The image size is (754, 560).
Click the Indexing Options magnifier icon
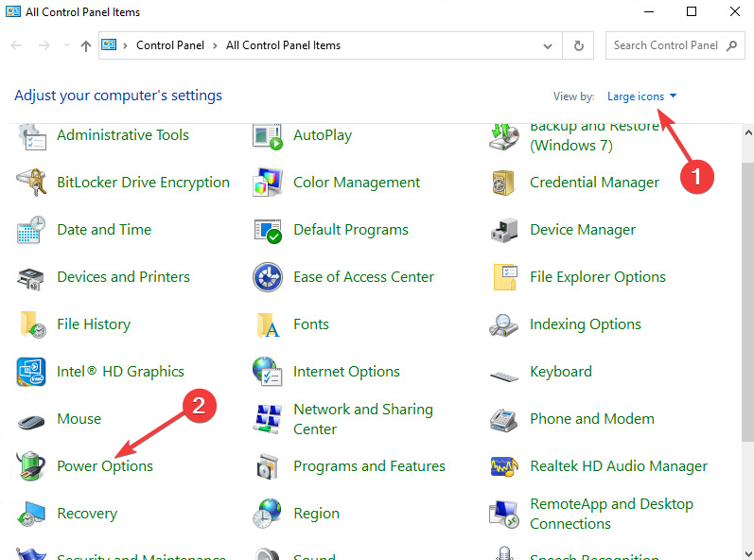tap(503, 325)
